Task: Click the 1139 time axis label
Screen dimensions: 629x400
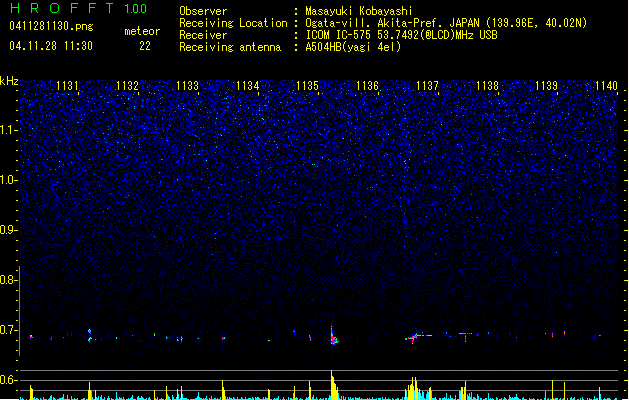Action: coord(547,86)
